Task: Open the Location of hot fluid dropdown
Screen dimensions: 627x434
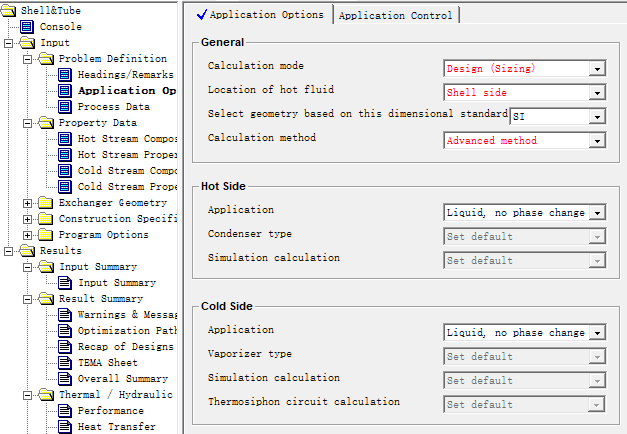Action: coord(597,93)
